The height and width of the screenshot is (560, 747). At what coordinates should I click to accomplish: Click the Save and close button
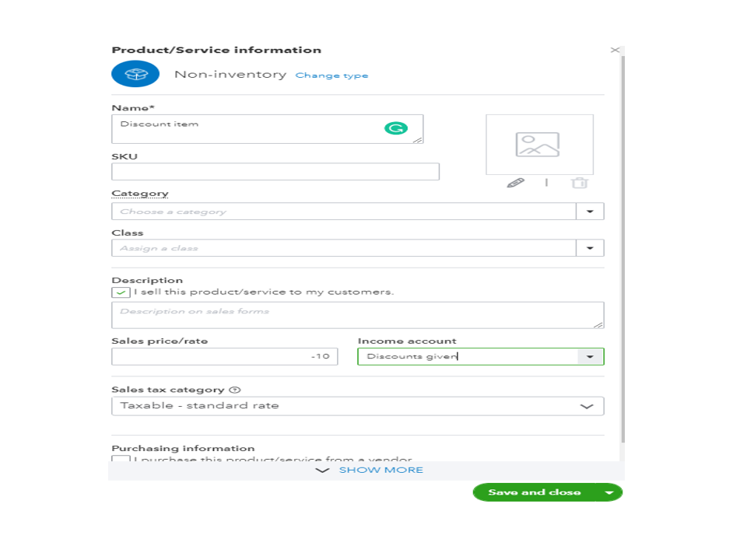tap(535, 492)
